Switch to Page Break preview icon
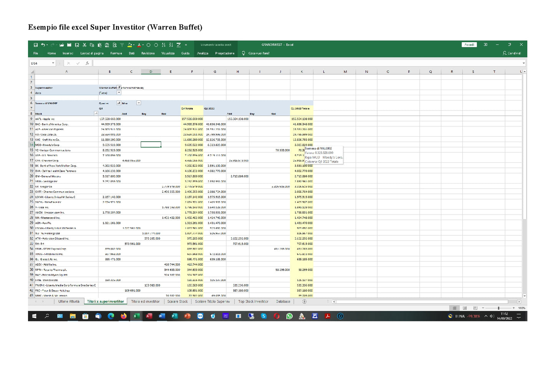The width and height of the screenshot is (555, 392). 475,308
